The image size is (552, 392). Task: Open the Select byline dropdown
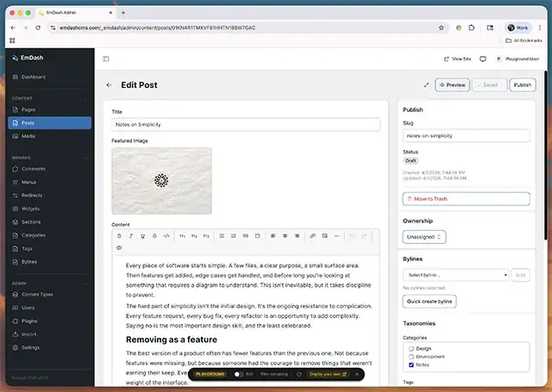pos(455,275)
